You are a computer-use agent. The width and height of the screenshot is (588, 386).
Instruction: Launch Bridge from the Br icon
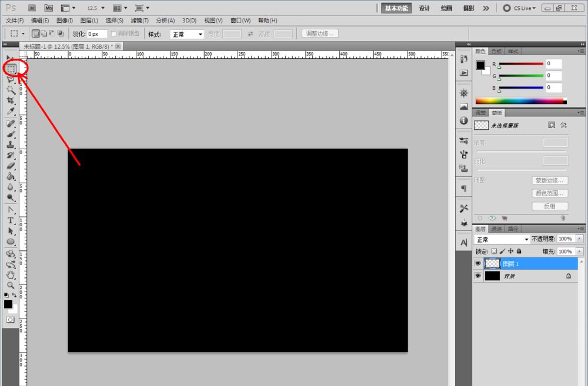tap(32, 8)
